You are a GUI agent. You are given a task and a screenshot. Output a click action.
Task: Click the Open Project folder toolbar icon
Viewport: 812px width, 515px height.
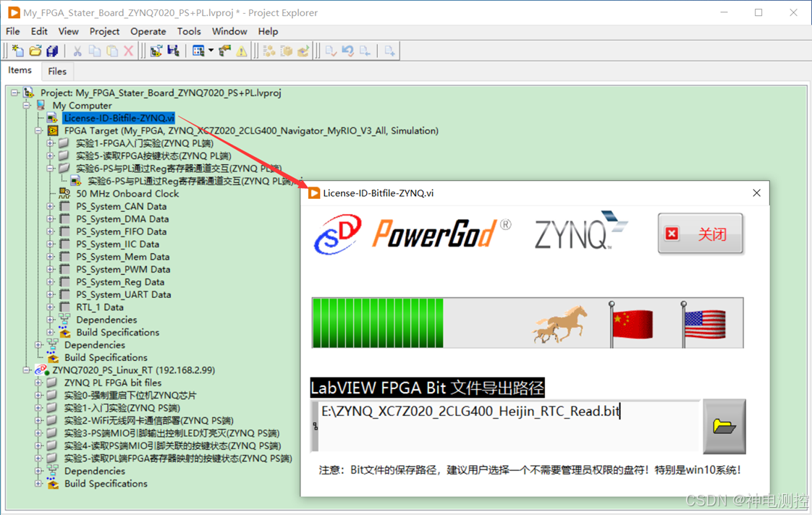35,51
